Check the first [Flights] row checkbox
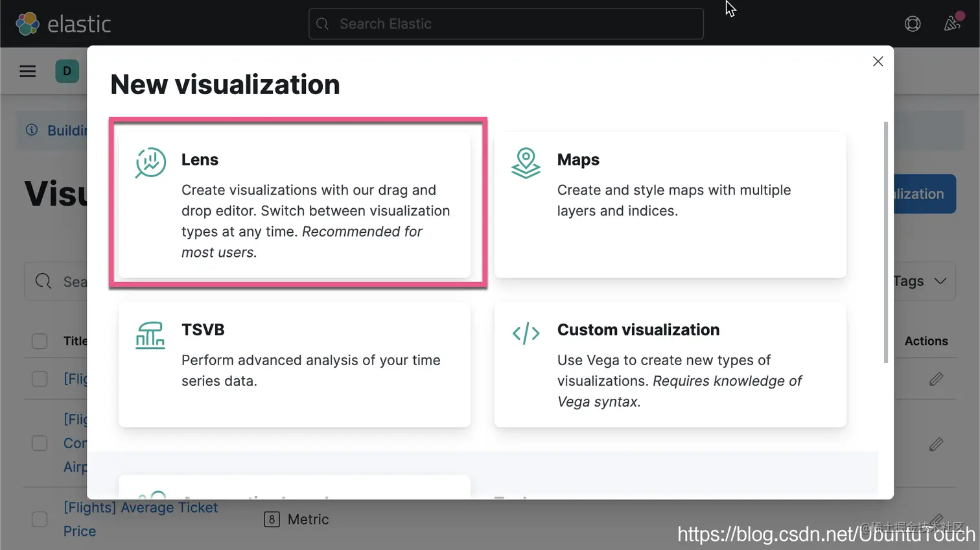Viewport: 980px width, 550px height. point(40,379)
